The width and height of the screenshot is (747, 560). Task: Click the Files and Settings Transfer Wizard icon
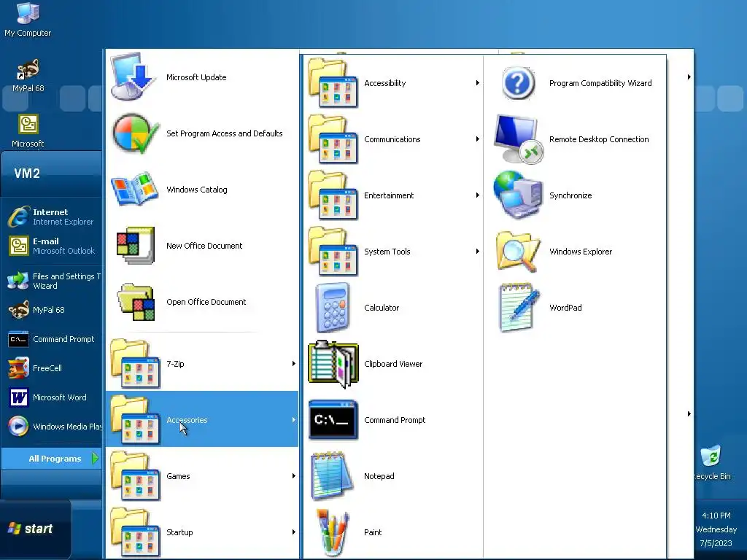pos(18,281)
